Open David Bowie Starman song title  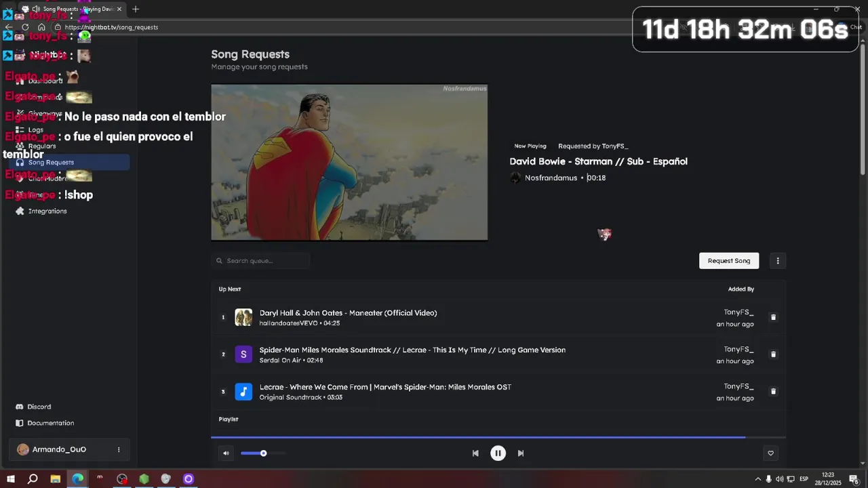(x=598, y=161)
